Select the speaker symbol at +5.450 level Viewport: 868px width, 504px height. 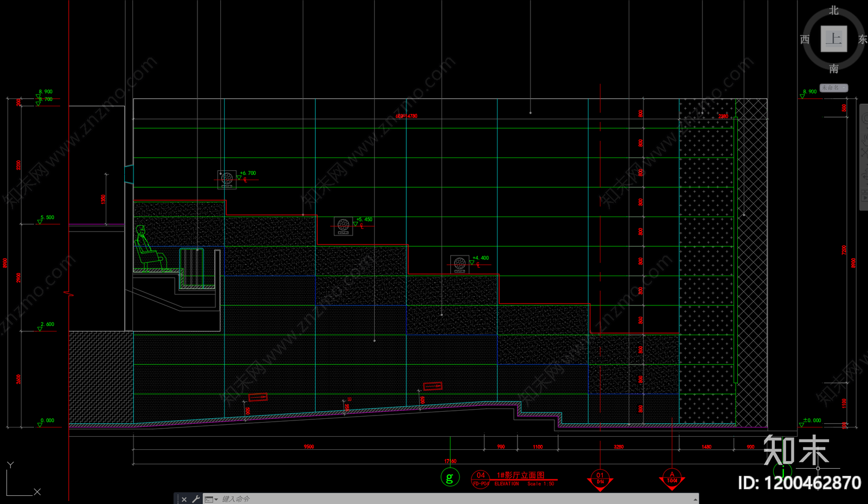tap(343, 226)
